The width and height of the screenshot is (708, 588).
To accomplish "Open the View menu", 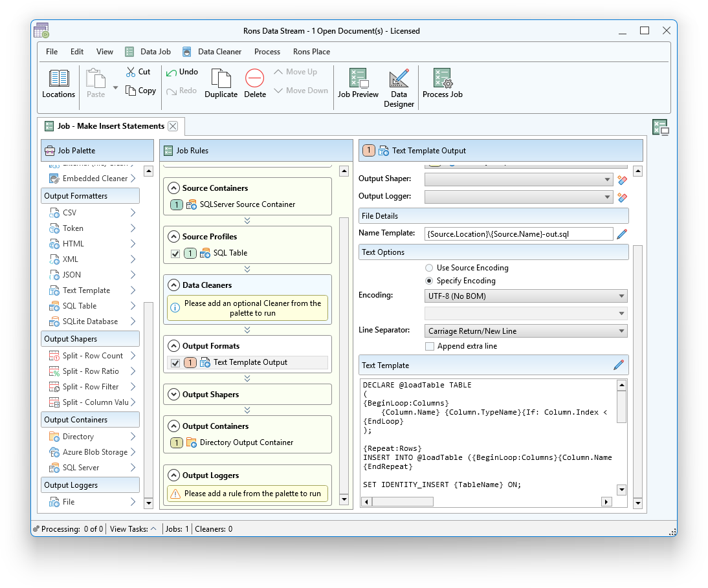I will [x=105, y=52].
